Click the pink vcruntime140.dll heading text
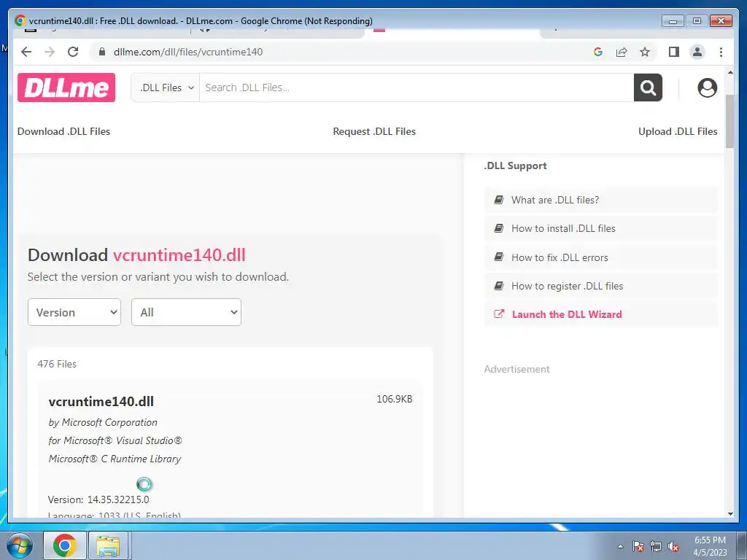The height and width of the screenshot is (560, 747). coord(179,255)
